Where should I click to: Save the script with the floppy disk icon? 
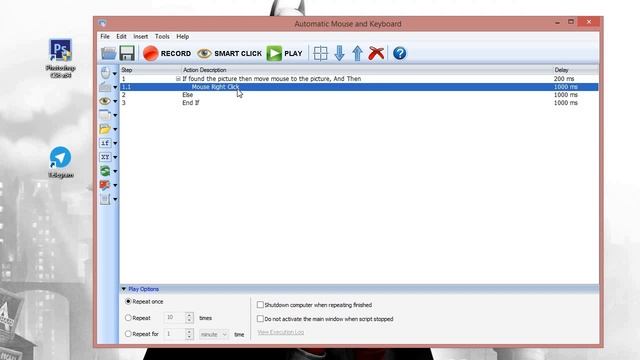coord(127,53)
